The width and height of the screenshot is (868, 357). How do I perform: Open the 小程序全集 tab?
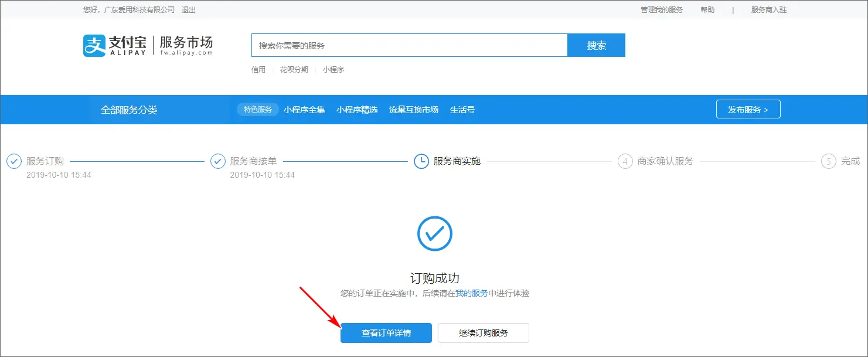(x=304, y=110)
